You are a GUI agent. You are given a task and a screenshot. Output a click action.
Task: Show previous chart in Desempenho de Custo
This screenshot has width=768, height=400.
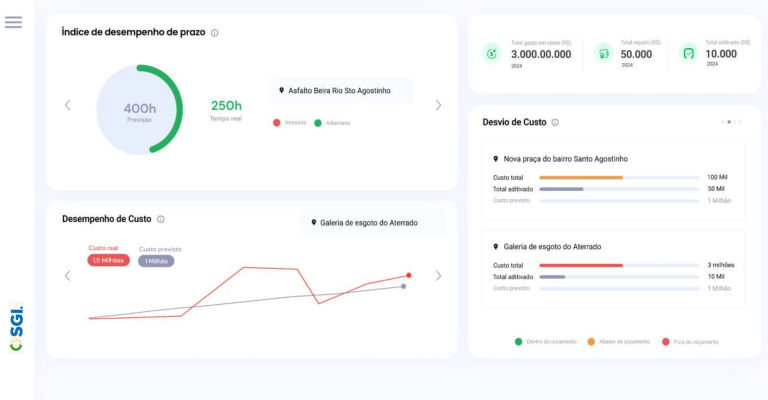[67, 276]
